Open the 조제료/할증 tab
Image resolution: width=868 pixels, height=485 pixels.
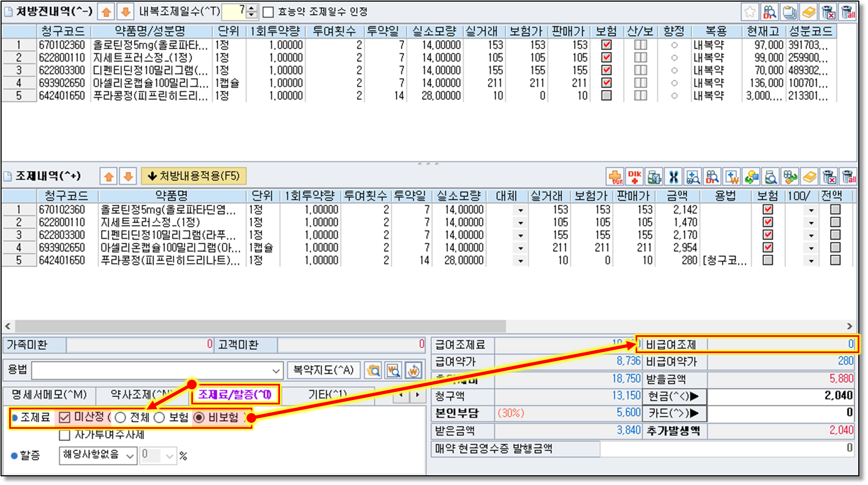pos(235,395)
